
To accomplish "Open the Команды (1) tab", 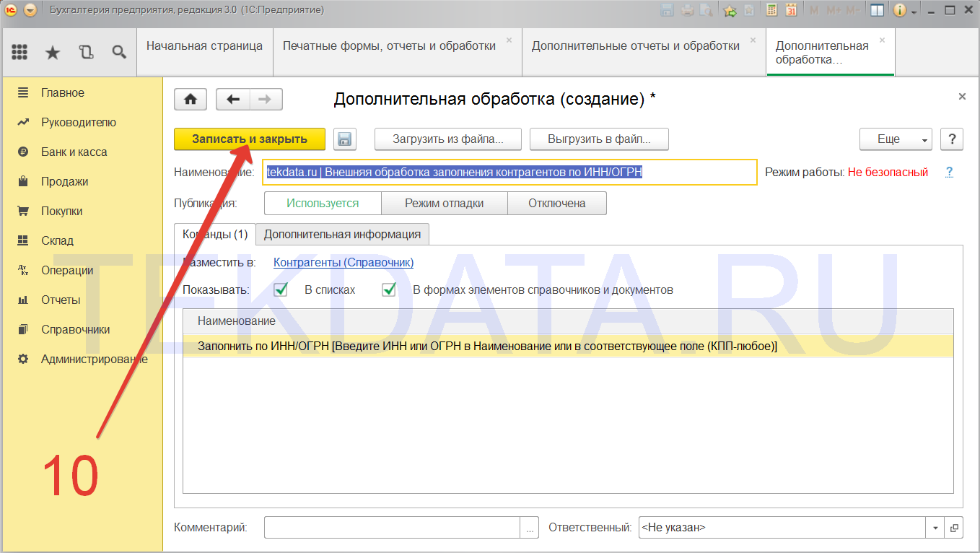I will point(215,235).
